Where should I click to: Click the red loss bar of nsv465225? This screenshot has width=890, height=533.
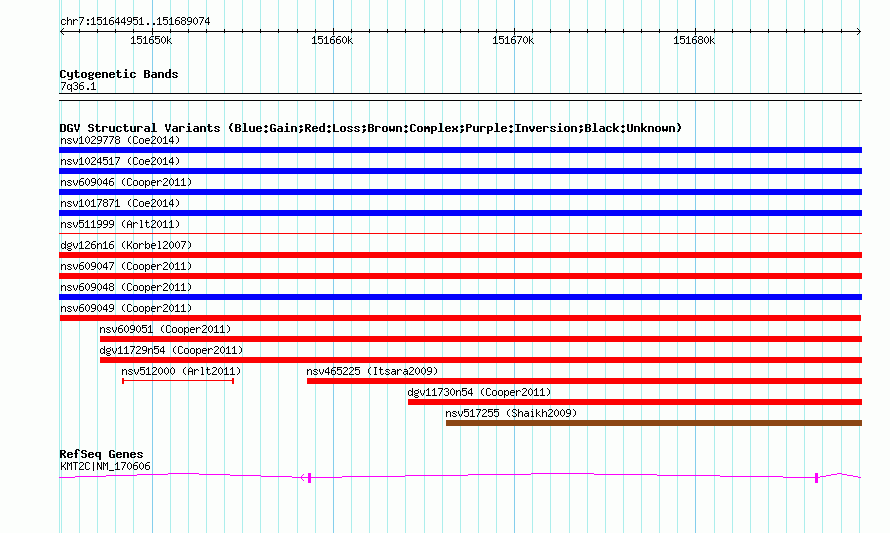click(x=585, y=381)
